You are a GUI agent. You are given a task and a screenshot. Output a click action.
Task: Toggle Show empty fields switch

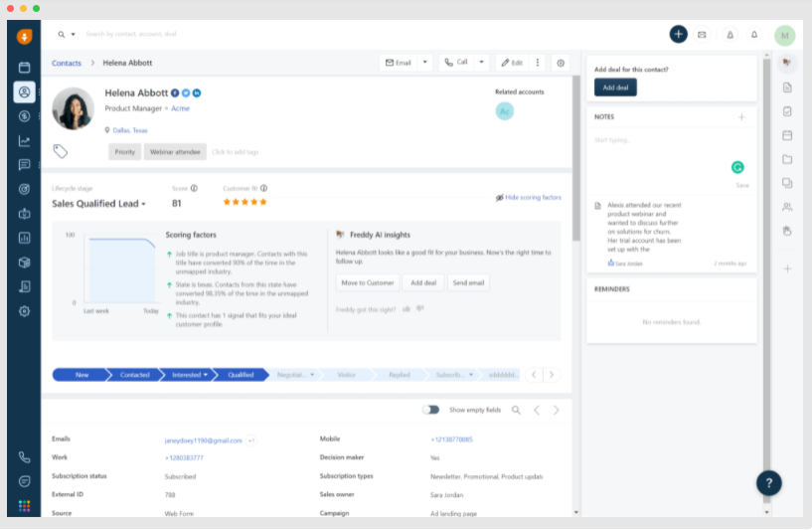pos(430,410)
